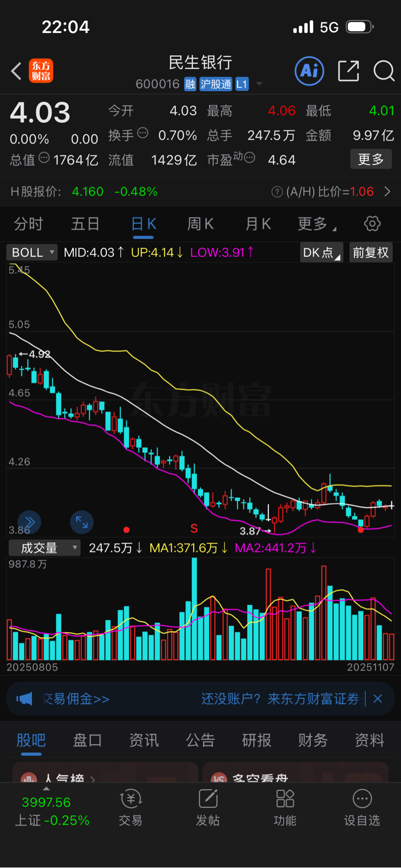Image resolution: width=401 pixels, height=868 pixels.
Task: Tap (A/H) 比价=1.06 text
Action: click(x=330, y=192)
